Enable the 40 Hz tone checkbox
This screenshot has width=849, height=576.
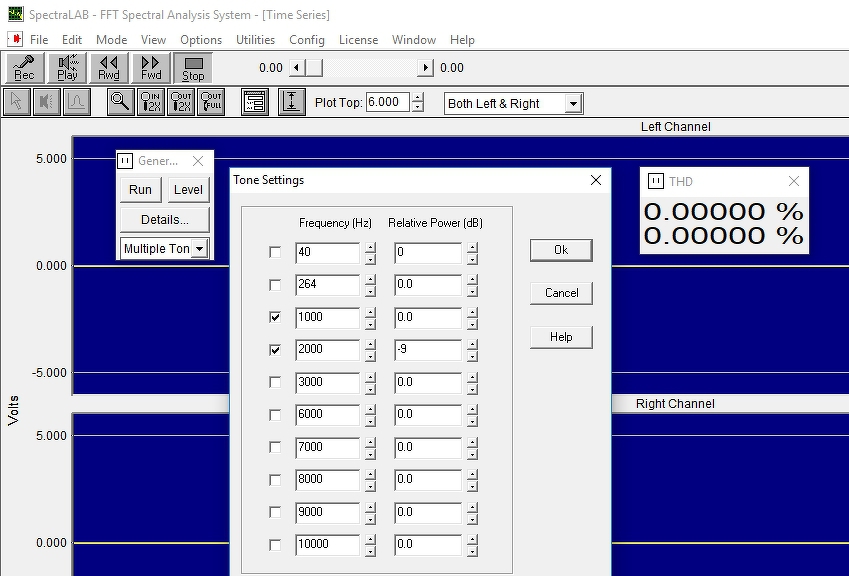click(275, 252)
